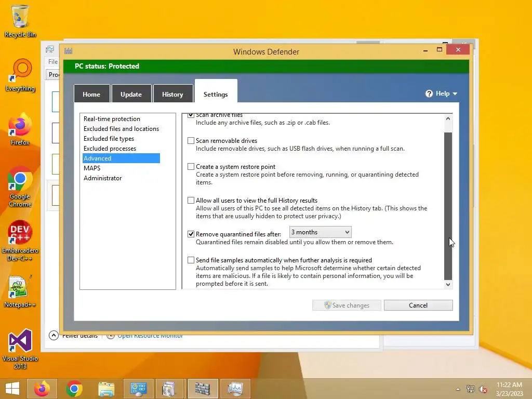
Task: Switch to the Task Manager taskbar icon
Action: (235, 389)
